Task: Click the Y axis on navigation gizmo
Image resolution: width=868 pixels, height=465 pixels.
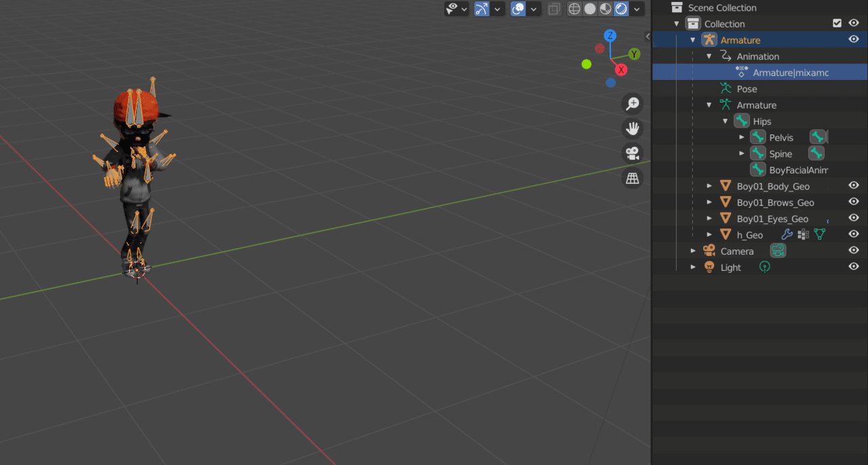Action: (x=635, y=54)
